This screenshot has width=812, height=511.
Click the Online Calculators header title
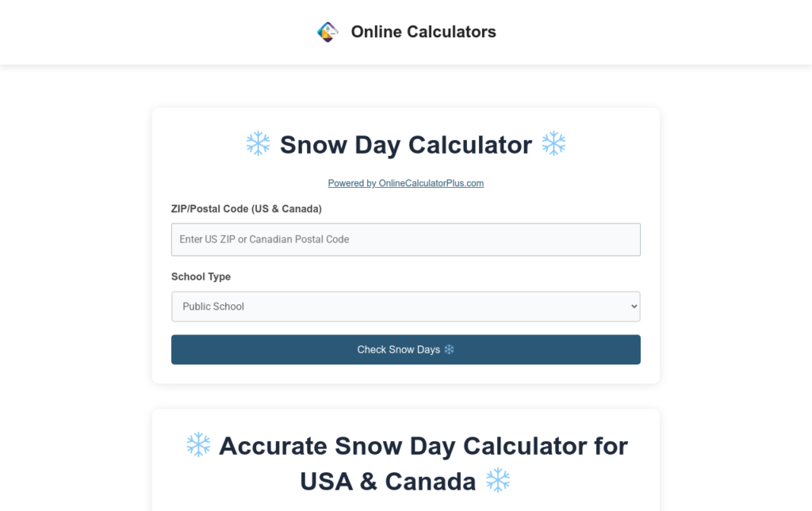[423, 32]
